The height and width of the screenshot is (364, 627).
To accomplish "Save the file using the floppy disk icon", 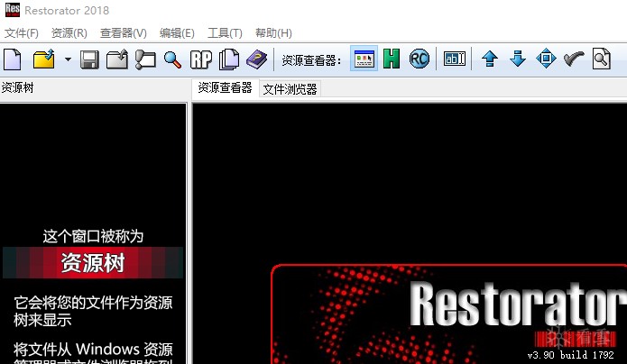I will 89,59.
